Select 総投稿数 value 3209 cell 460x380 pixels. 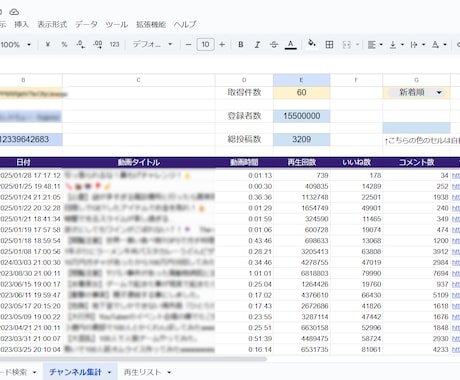[x=302, y=139]
